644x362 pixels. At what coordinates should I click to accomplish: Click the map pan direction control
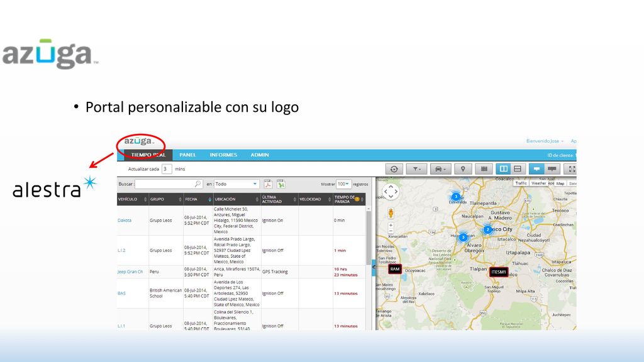(x=391, y=192)
